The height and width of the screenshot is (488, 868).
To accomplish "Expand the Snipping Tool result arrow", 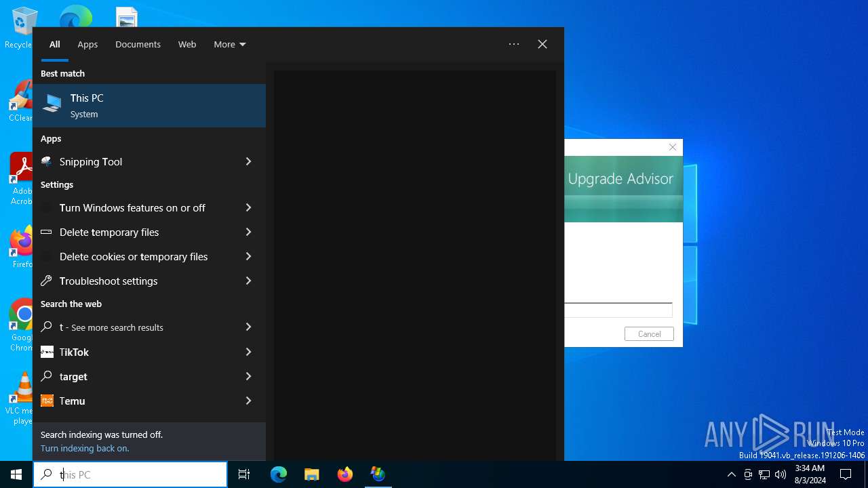I will point(248,161).
